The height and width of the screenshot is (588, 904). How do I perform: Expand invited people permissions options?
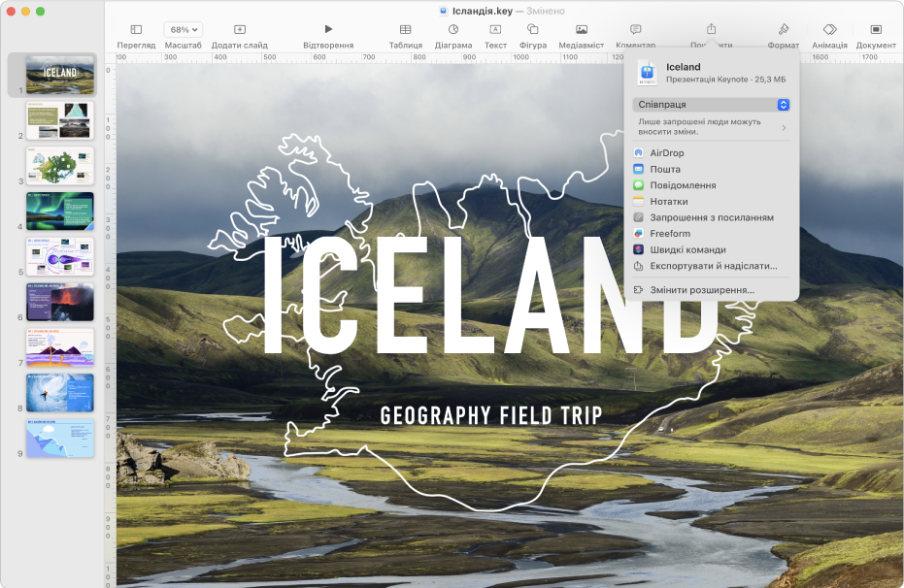(712, 127)
